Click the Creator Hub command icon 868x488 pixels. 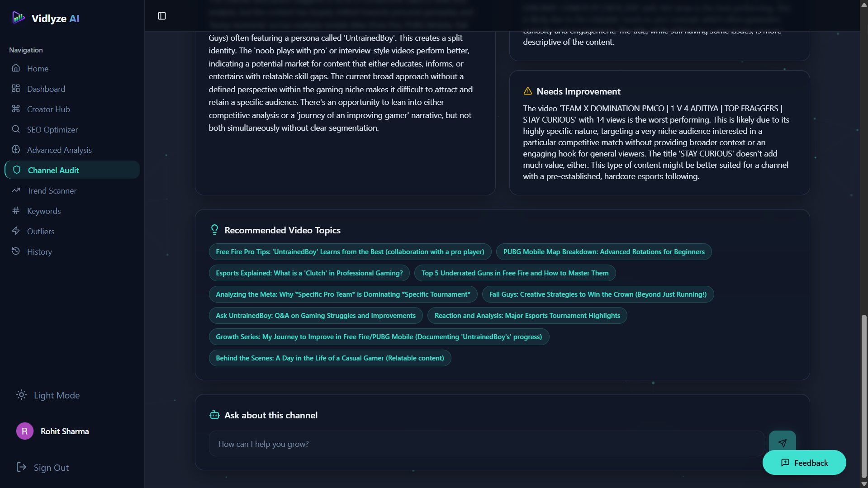[16, 109]
